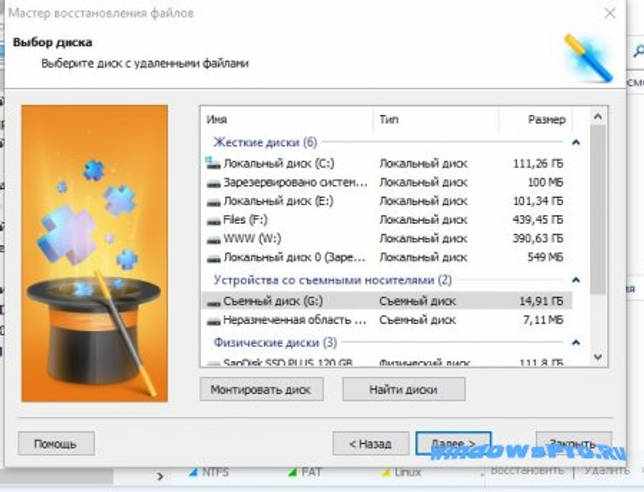Image resolution: width=644 pixels, height=492 pixels.
Task: Select the Локальный диск (E:) entry
Action: pyautogui.click(x=386, y=201)
